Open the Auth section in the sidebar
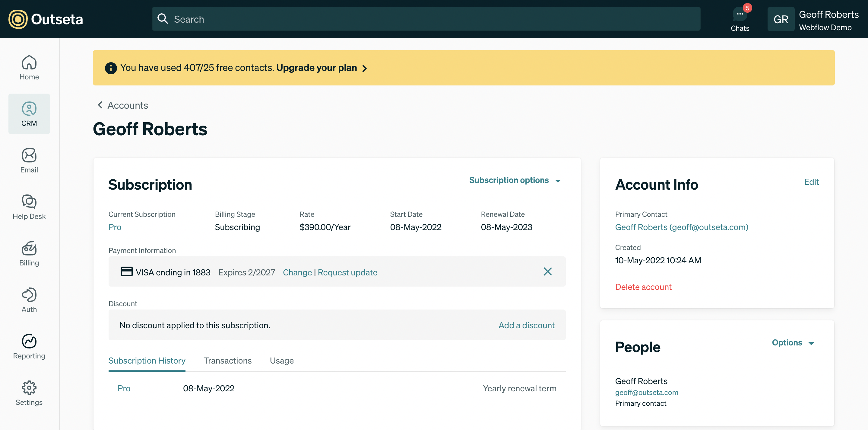 click(x=29, y=300)
